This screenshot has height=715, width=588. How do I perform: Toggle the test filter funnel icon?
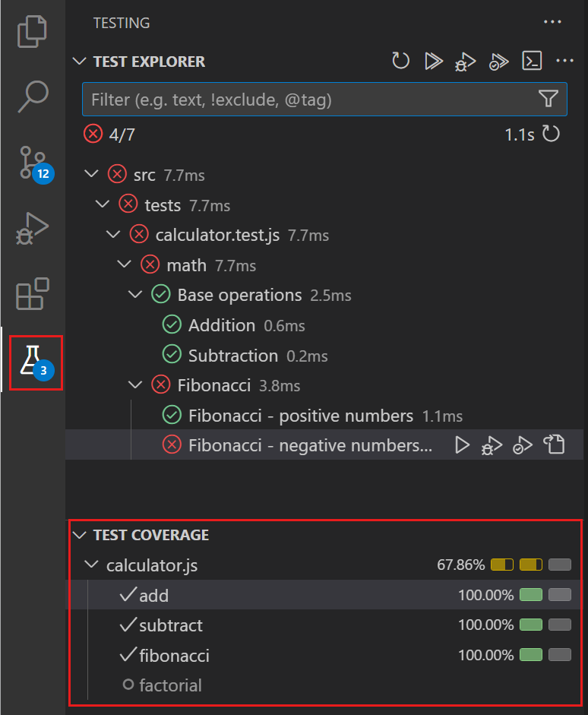click(x=548, y=99)
